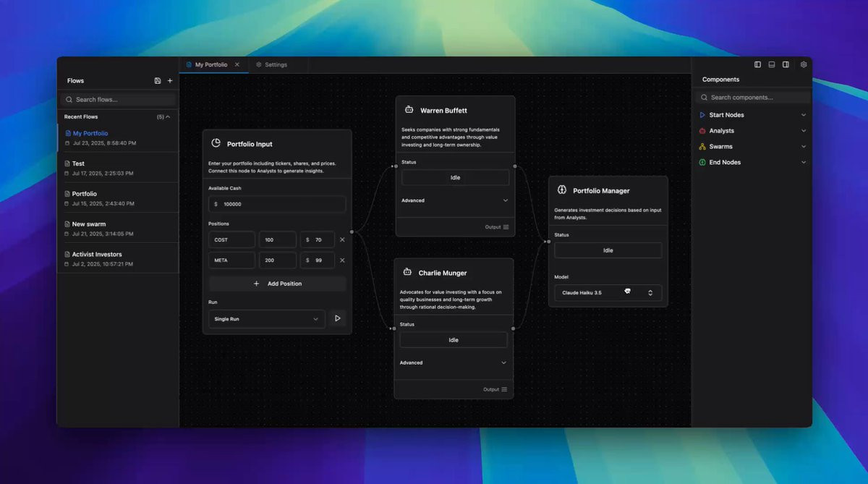Viewport: 868px width, 484px height.
Task: Expand the End Nodes category chevron
Action: 804,162
